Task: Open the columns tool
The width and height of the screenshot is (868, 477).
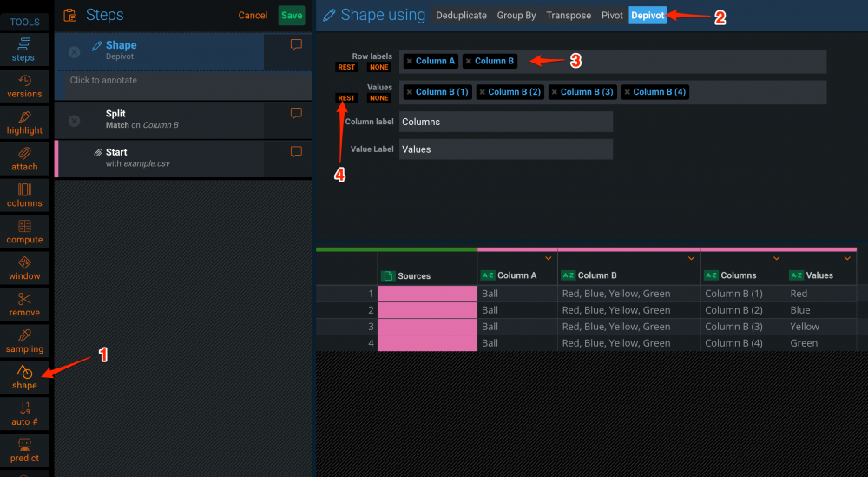Action: pyautogui.click(x=24, y=195)
